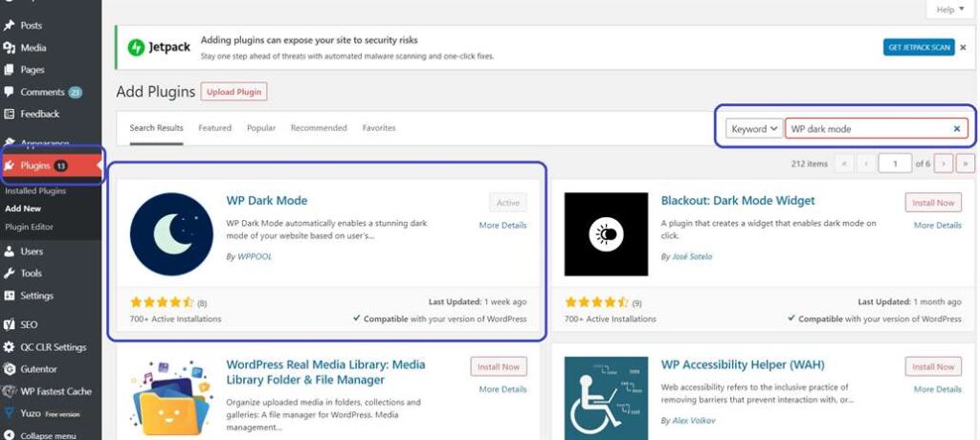Open Users in admin sidebar
980x440 pixels.
pyautogui.click(x=32, y=252)
